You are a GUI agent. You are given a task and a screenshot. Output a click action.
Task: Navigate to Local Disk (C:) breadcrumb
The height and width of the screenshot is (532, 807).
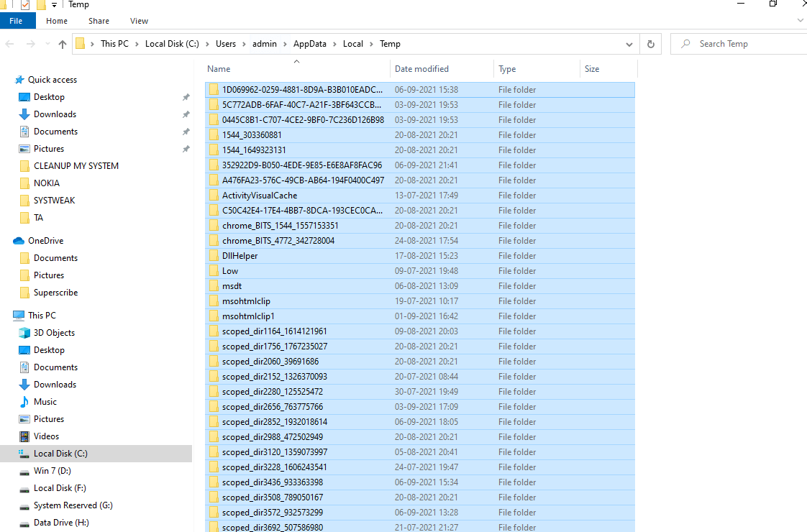(x=172, y=44)
